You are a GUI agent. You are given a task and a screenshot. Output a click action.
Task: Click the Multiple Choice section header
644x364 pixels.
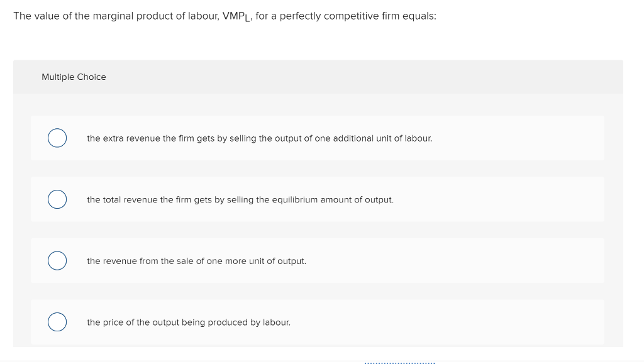click(x=74, y=77)
